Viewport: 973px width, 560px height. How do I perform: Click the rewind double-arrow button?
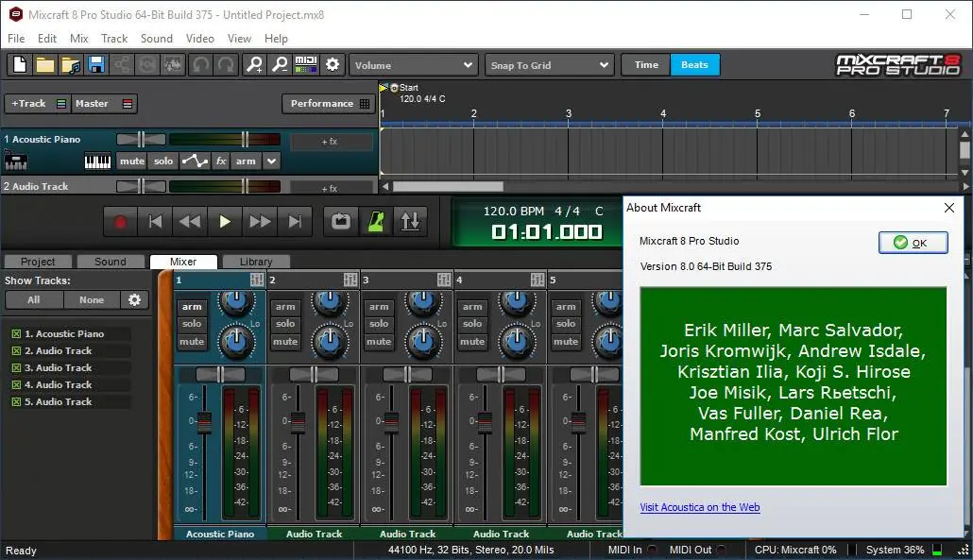pos(190,221)
